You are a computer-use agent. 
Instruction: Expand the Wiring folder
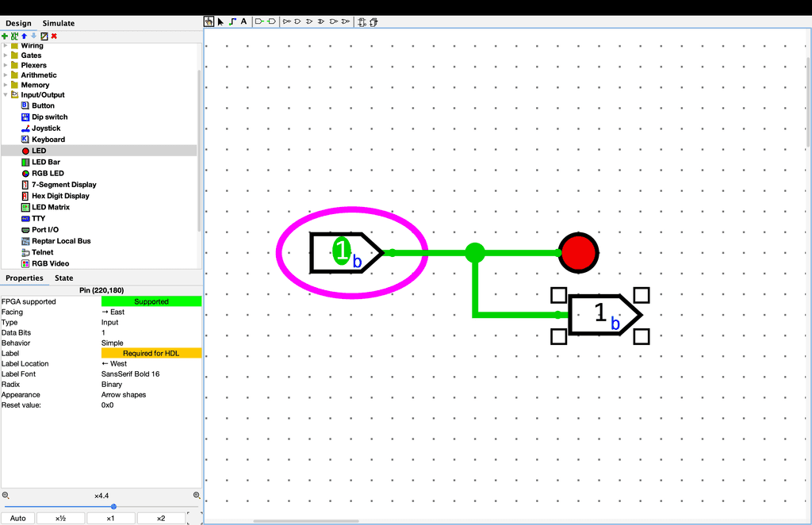(x=5, y=46)
